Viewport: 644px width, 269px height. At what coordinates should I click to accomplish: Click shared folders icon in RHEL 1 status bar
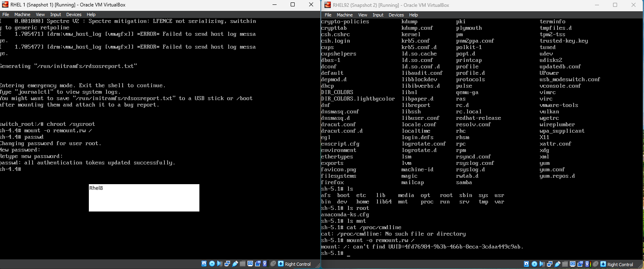(x=242, y=263)
